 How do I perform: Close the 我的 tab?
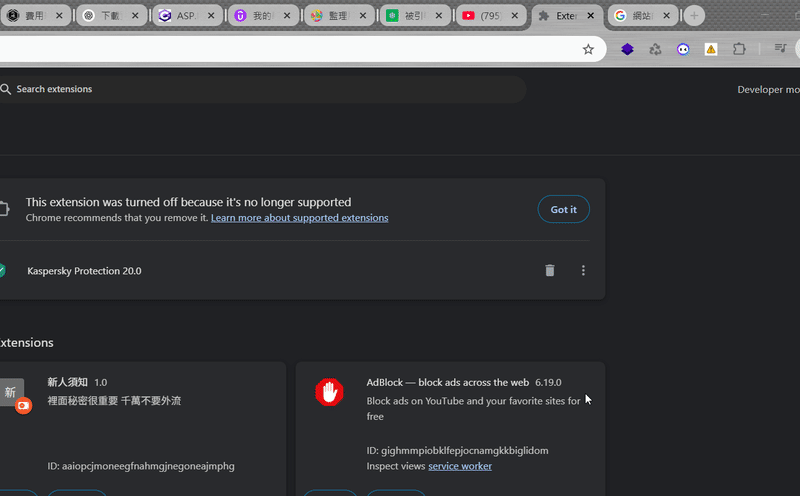pos(287,16)
